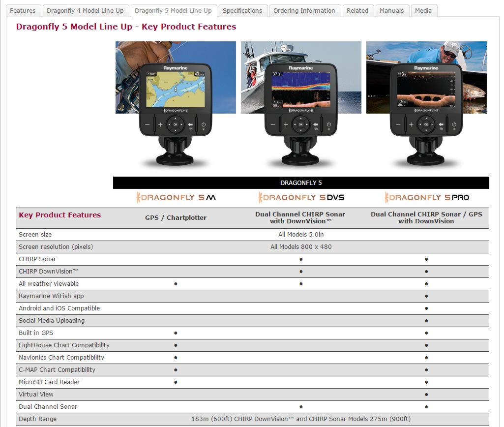Click the Virtual View row label
This screenshot has height=427, width=504.
pyautogui.click(x=36, y=394)
